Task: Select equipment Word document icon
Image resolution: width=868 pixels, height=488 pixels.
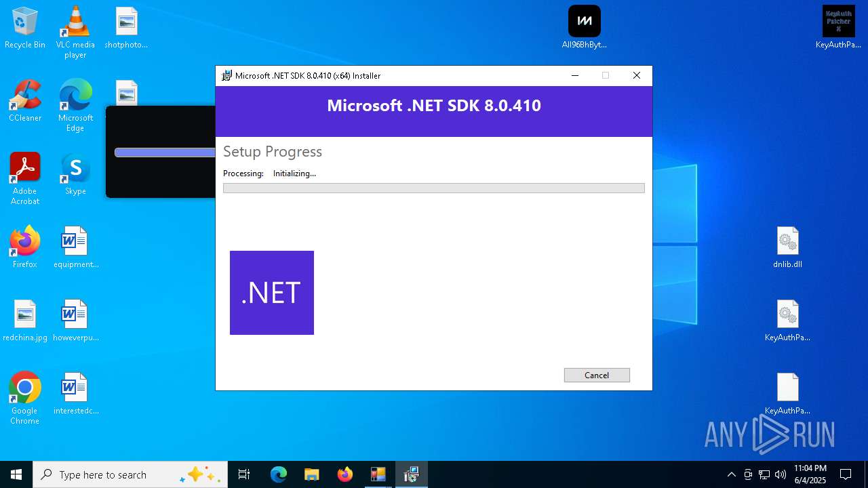Action: coord(75,247)
